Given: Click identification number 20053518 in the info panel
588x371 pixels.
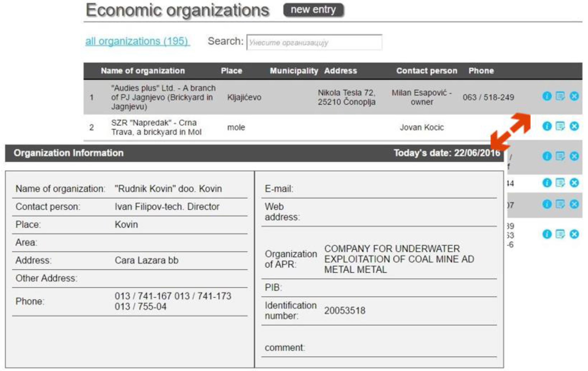Looking at the screenshot, I should coord(344,310).
